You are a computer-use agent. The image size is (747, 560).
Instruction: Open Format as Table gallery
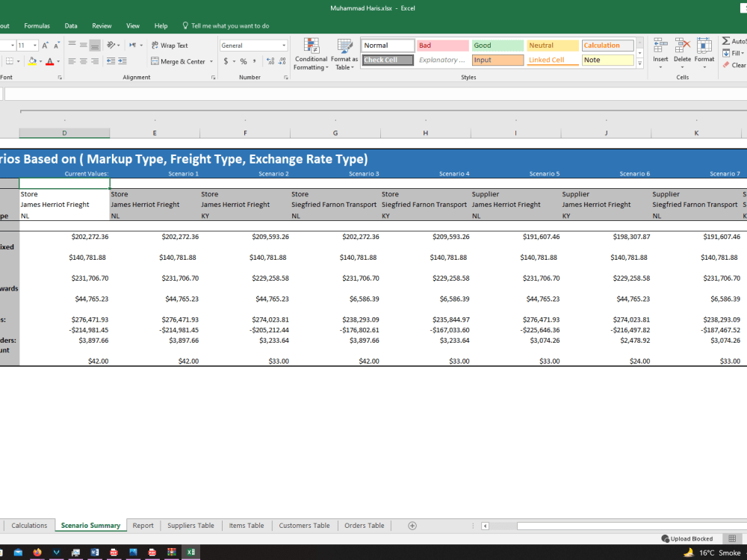pos(344,55)
